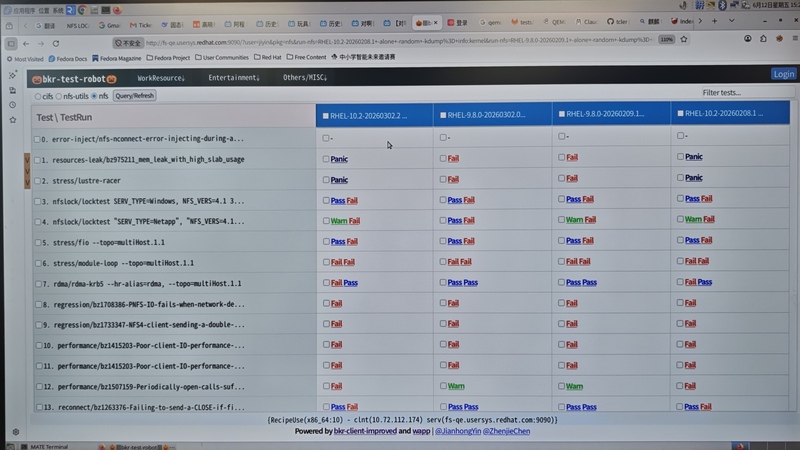The width and height of the screenshot is (800, 450).
Task: Open the sparkle AI icon atop browser sidebar
Action: click(13, 76)
